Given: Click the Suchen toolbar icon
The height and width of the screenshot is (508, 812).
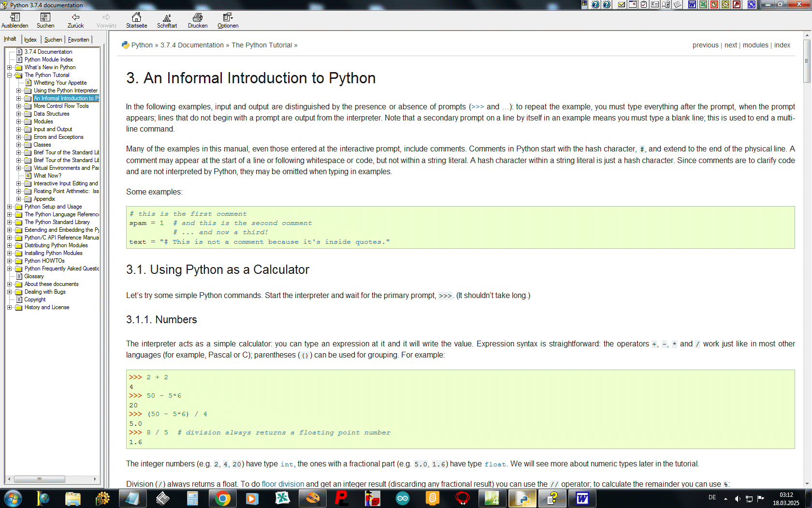Looking at the screenshot, I should point(45,21).
